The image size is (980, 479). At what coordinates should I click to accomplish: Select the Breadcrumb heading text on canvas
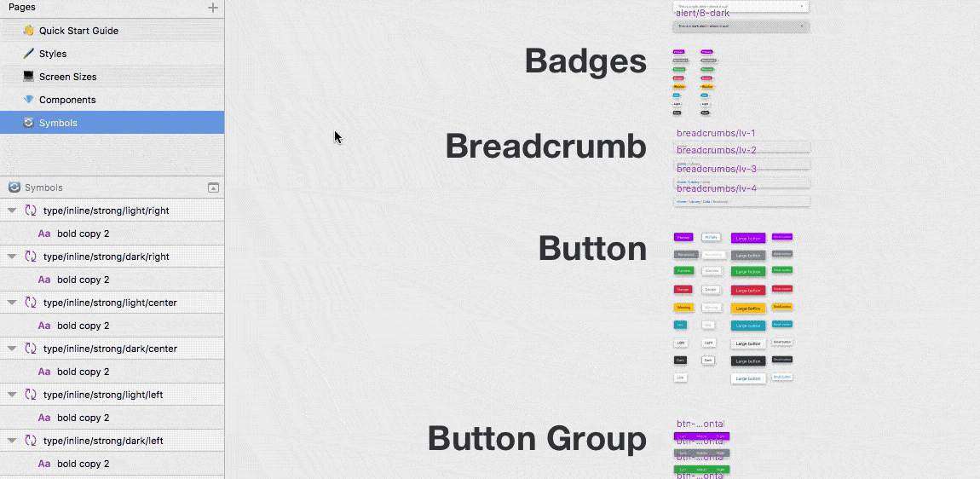(545, 147)
